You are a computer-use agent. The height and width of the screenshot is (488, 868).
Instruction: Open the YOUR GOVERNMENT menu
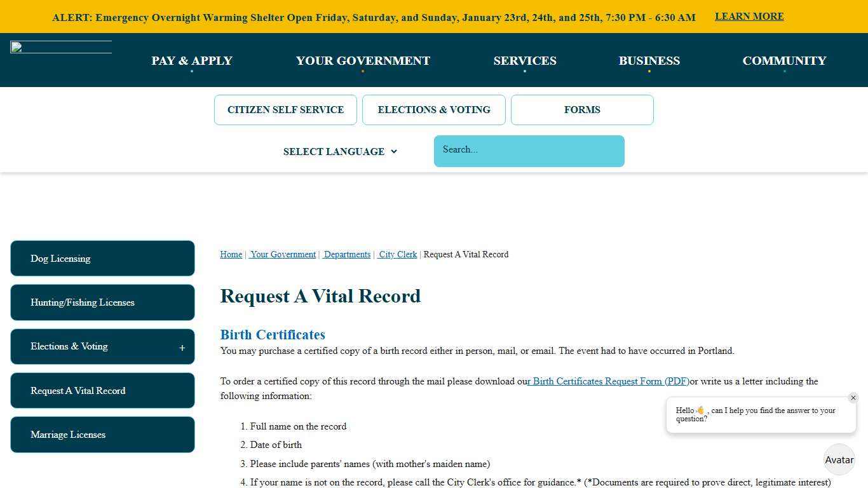(x=363, y=60)
